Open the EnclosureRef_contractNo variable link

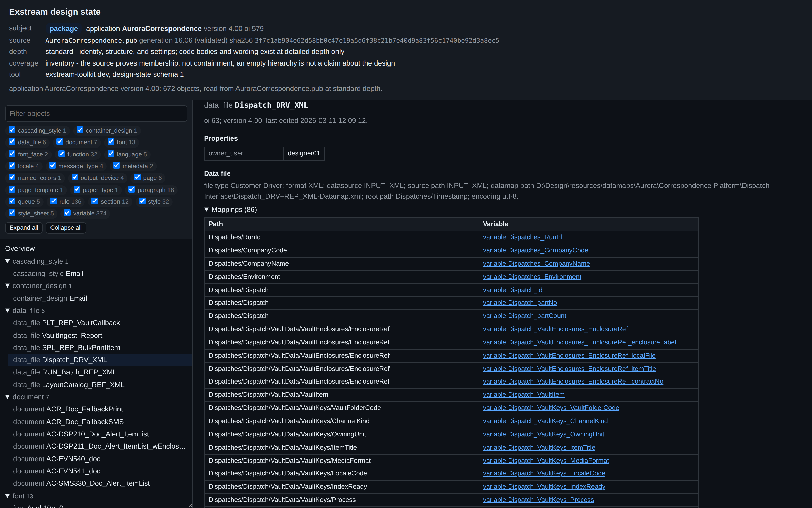tap(573, 382)
